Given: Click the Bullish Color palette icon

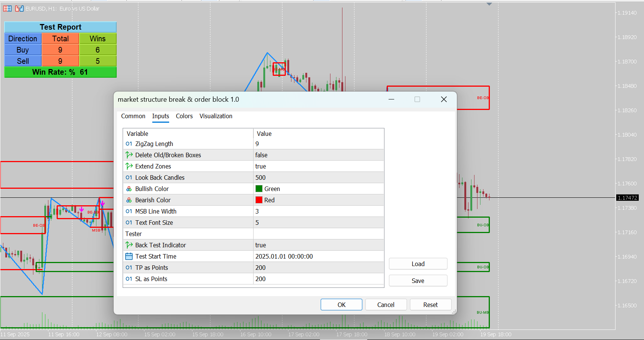Looking at the screenshot, I should [129, 189].
